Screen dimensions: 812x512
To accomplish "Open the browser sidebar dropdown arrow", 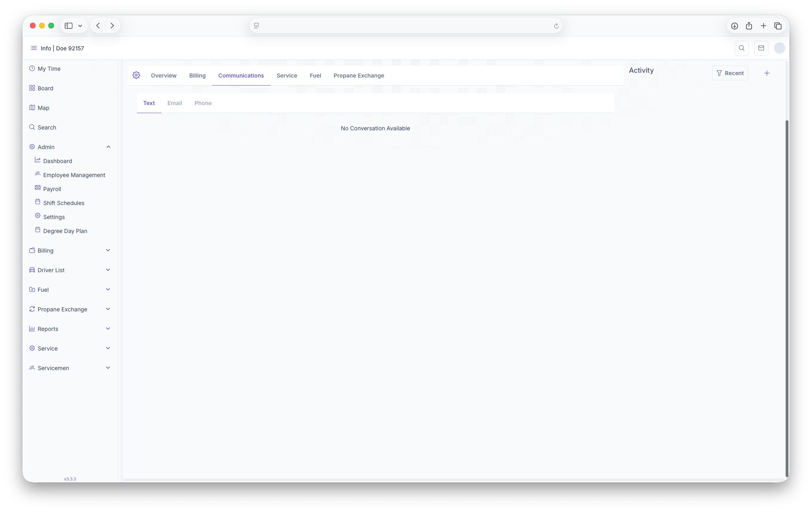I will coord(80,26).
